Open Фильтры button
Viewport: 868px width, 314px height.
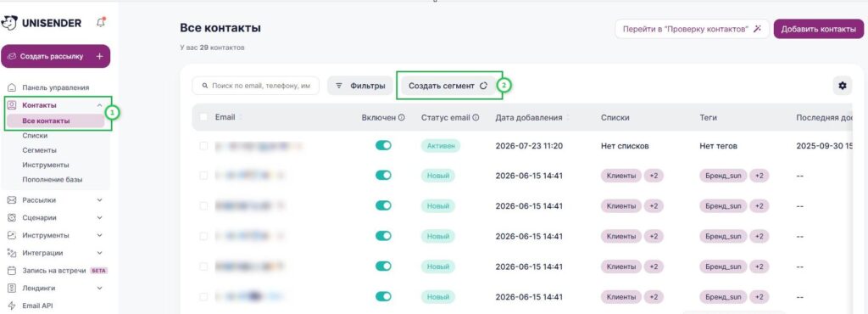click(x=359, y=86)
